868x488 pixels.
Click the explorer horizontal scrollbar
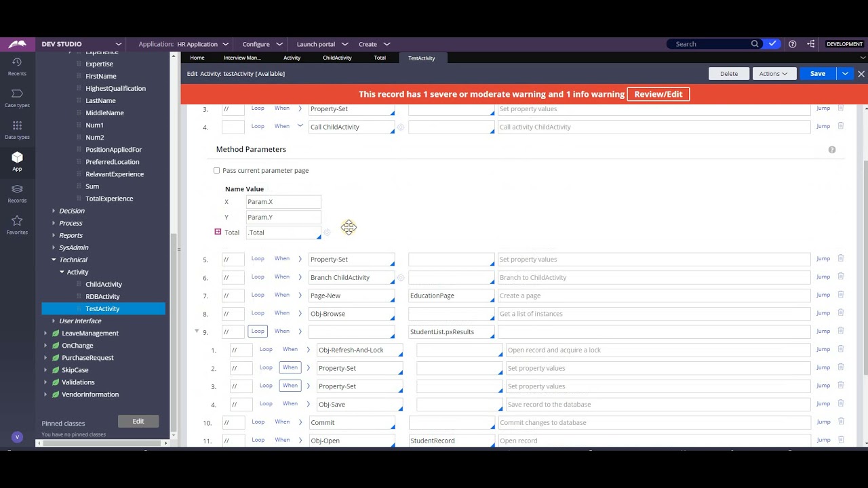click(100, 443)
